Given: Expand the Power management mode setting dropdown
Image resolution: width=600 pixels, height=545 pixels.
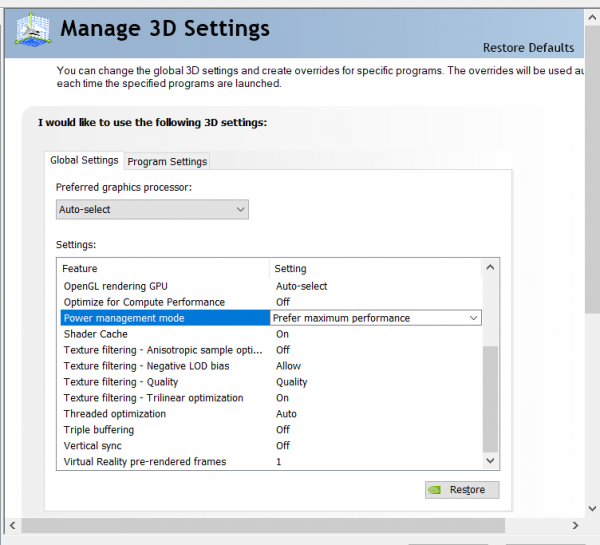Looking at the screenshot, I should [x=473, y=318].
